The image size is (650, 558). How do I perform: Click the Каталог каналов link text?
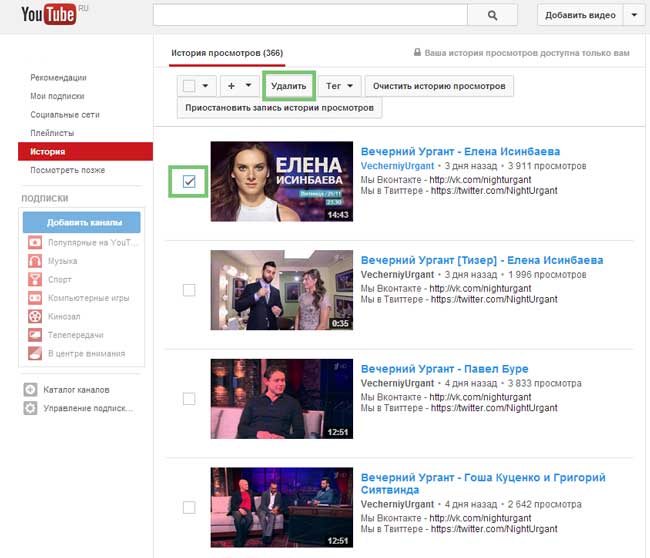point(76,390)
